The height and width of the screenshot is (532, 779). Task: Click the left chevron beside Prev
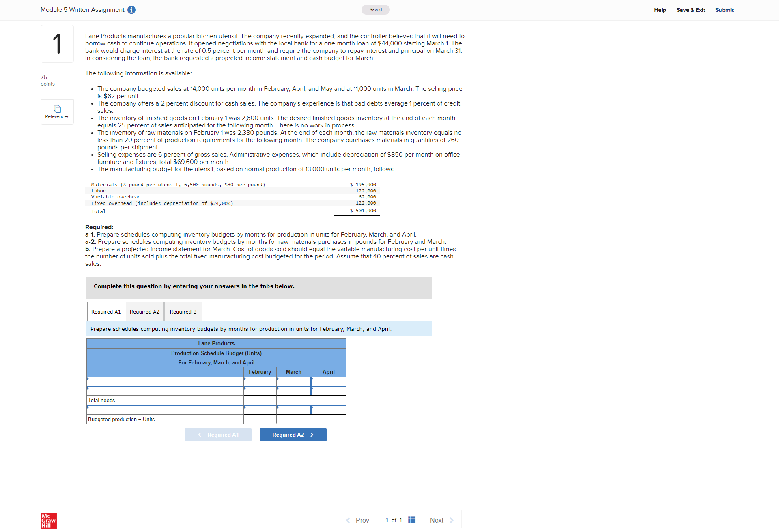click(348, 520)
